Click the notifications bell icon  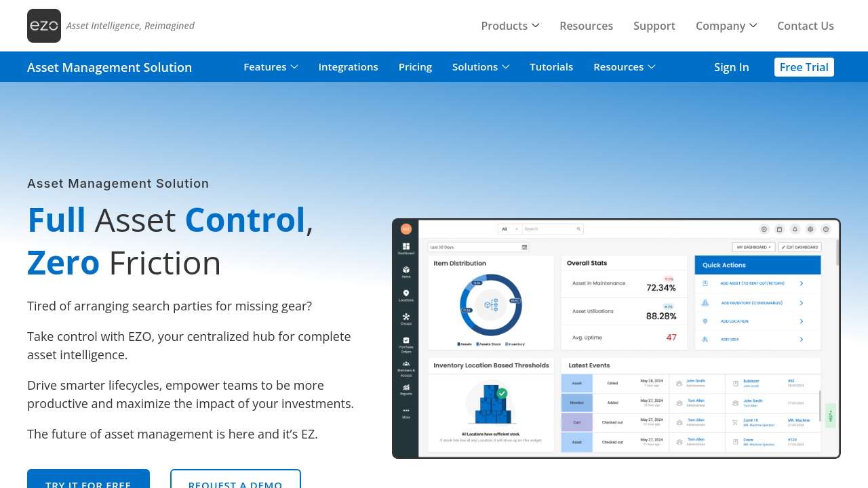tap(795, 229)
